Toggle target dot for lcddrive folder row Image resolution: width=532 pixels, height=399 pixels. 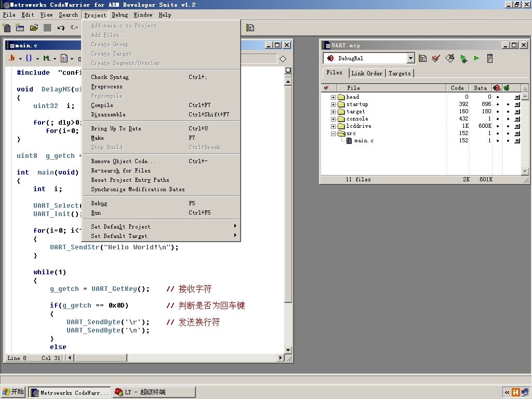498,126
